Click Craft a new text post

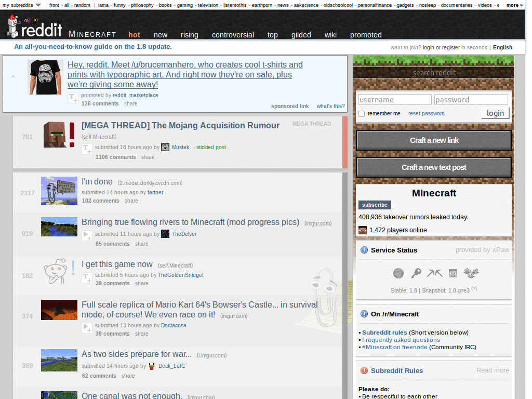coord(434,167)
